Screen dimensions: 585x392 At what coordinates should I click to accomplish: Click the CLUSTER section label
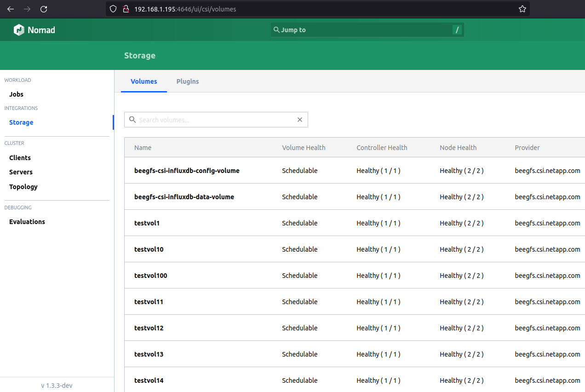pyautogui.click(x=14, y=143)
